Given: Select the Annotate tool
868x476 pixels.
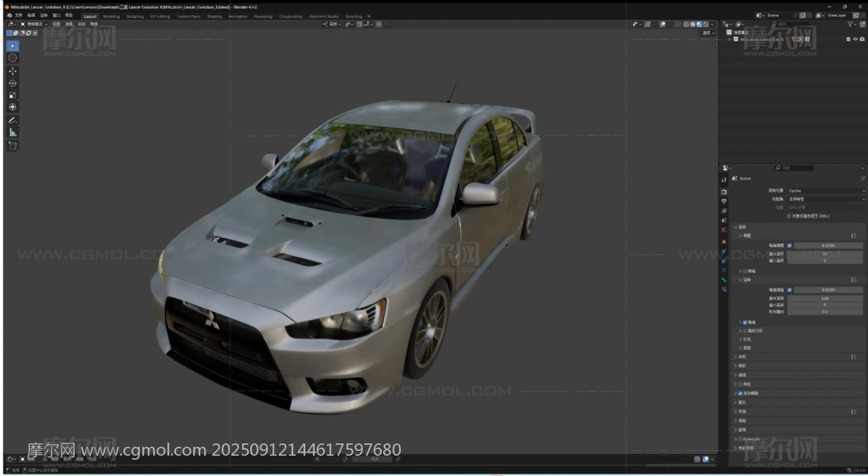Looking at the screenshot, I should (x=13, y=120).
